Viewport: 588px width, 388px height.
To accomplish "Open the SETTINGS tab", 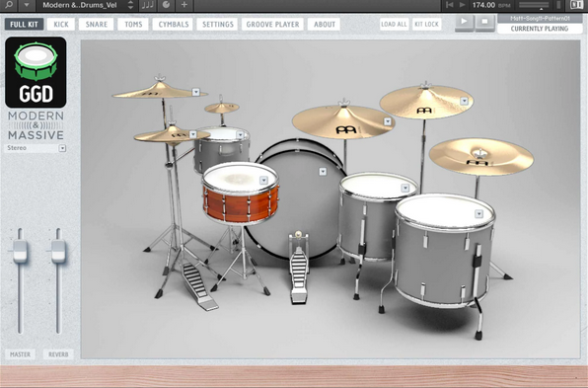I will click(217, 25).
